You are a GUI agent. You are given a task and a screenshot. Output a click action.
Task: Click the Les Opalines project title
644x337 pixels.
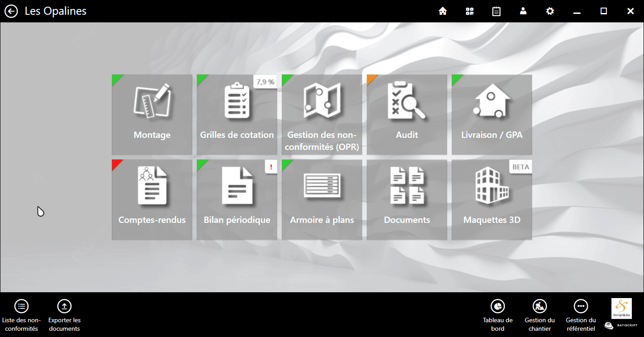click(55, 11)
